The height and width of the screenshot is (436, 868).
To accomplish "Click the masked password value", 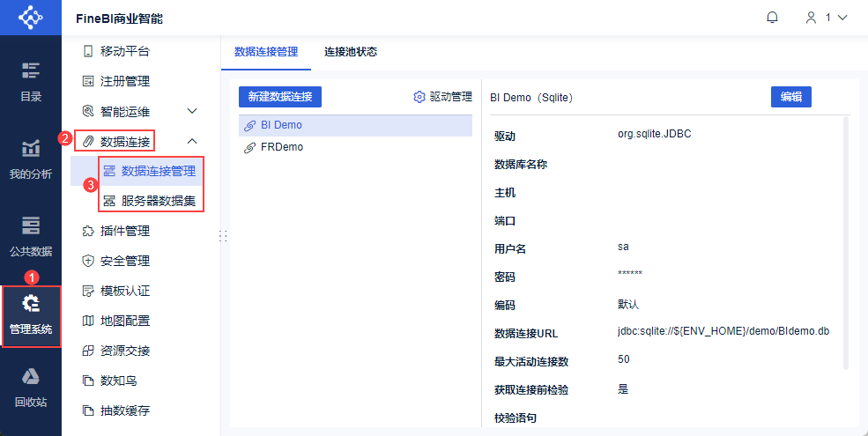I will pos(630,274).
